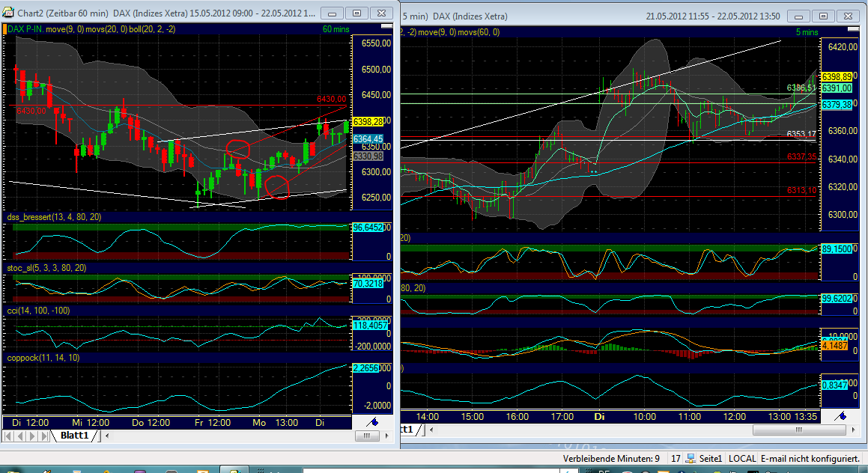Click Seite1 in the status bar
Image resolution: width=868 pixels, height=473 pixels.
pos(710,459)
